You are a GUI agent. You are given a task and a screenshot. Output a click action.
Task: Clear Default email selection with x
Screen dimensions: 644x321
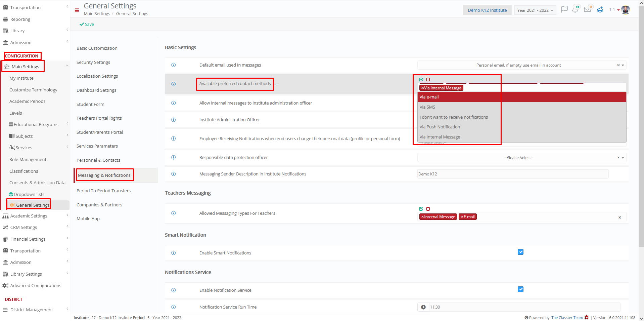coord(618,65)
